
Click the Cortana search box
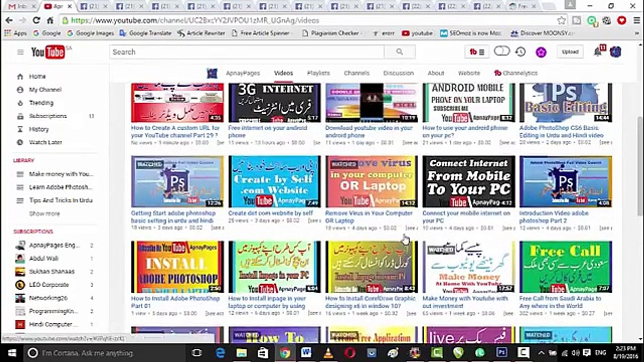click(x=105, y=353)
